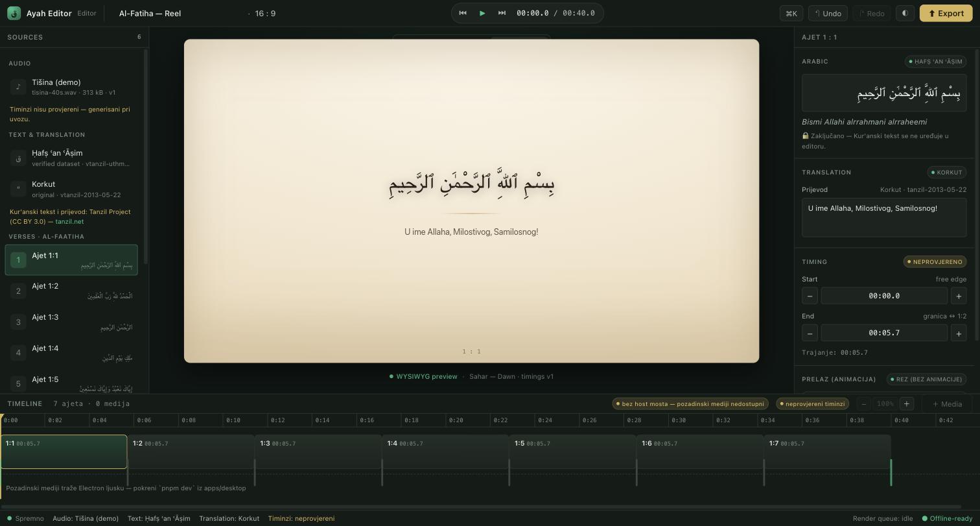Skip to previous ayah in transport
980x526 pixels.
(463, 13)
